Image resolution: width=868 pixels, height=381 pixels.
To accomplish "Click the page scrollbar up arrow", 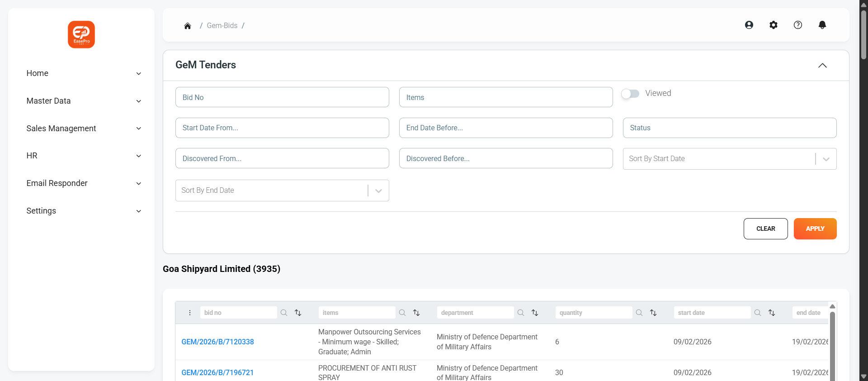I will click(x=863, y=4).
